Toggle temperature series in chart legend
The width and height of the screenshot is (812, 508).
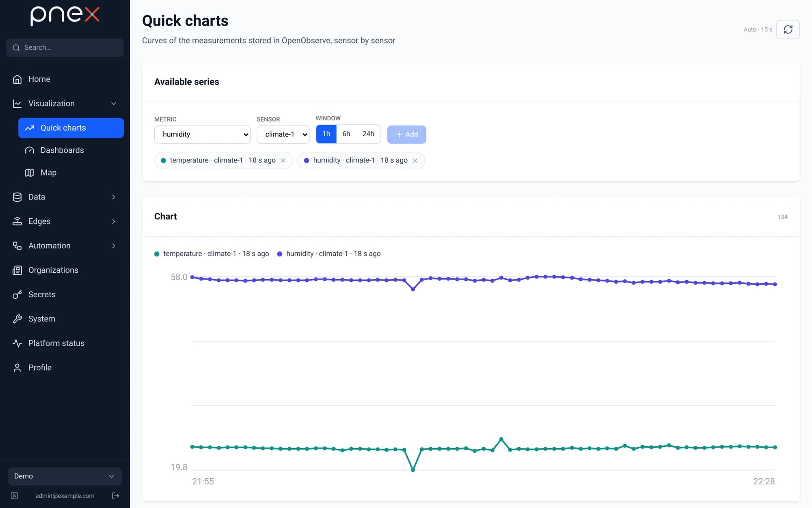click(212, 254)
